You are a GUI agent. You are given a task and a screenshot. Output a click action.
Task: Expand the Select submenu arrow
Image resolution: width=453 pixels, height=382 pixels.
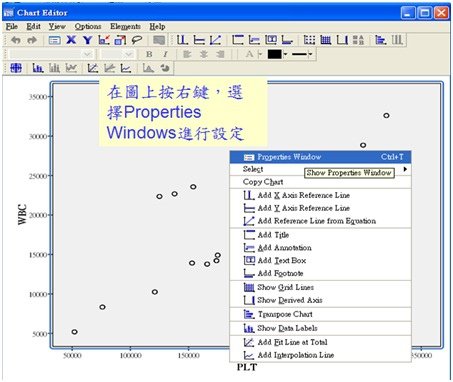tap(405, 169)
